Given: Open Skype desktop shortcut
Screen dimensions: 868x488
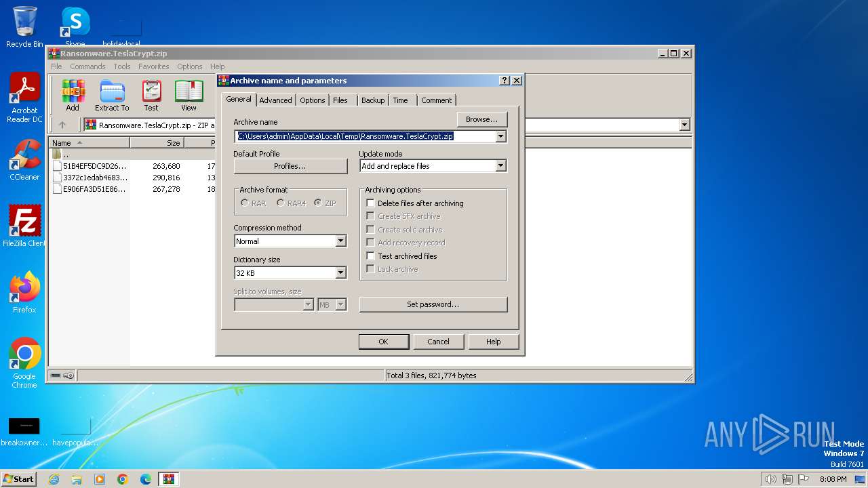Looking at the screenshot, I should point(75,27).
